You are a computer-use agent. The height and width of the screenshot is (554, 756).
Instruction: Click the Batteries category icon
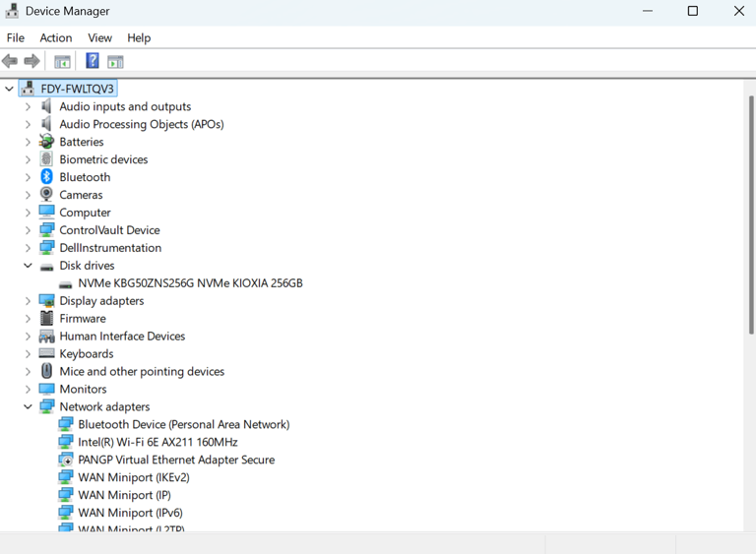tap(46, 142)
